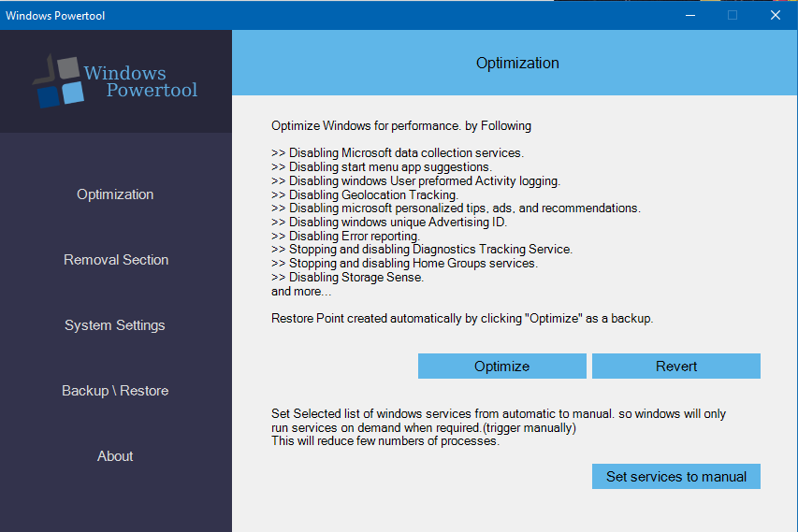The width and height of the screenshot is (798, 532).
Task: Open the Optimization section in sidebar
Action: pos(115,194)
